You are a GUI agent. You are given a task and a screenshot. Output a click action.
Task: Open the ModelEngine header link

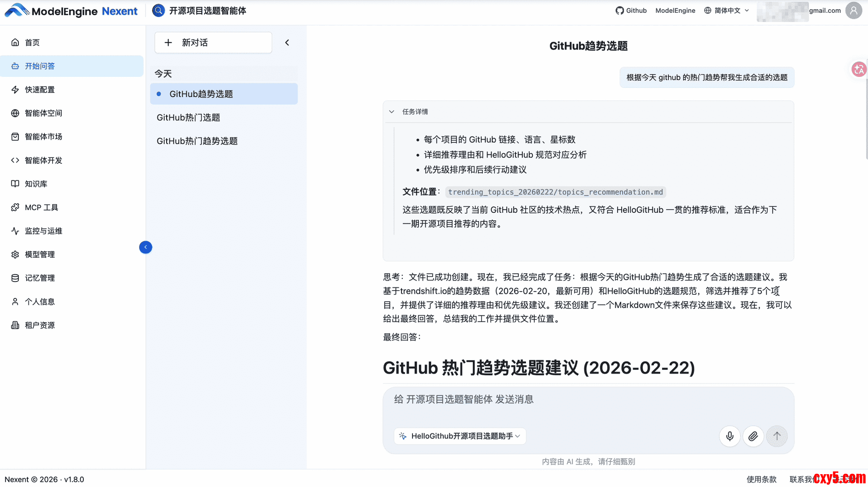[675, 11]
